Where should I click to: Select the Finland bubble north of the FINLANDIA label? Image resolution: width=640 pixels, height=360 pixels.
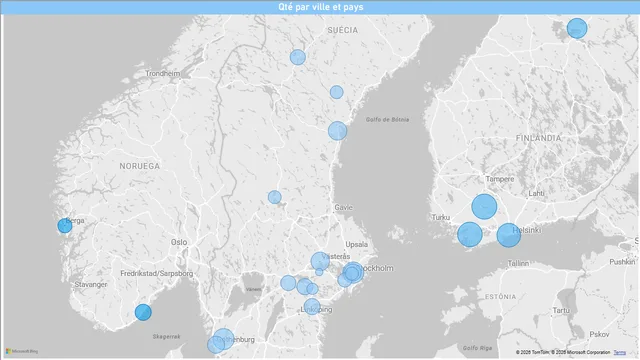pos(577,28)
